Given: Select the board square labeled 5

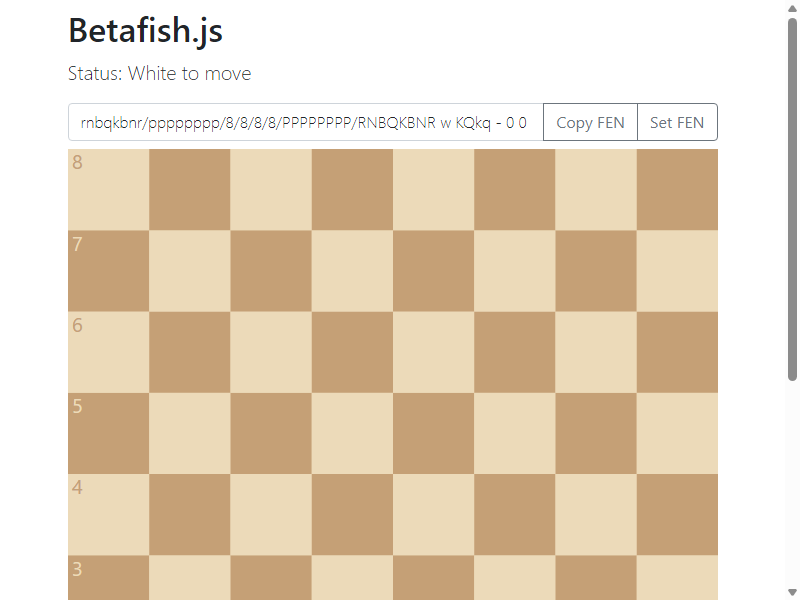Looking at the screenshot, I should pos(109,433).
